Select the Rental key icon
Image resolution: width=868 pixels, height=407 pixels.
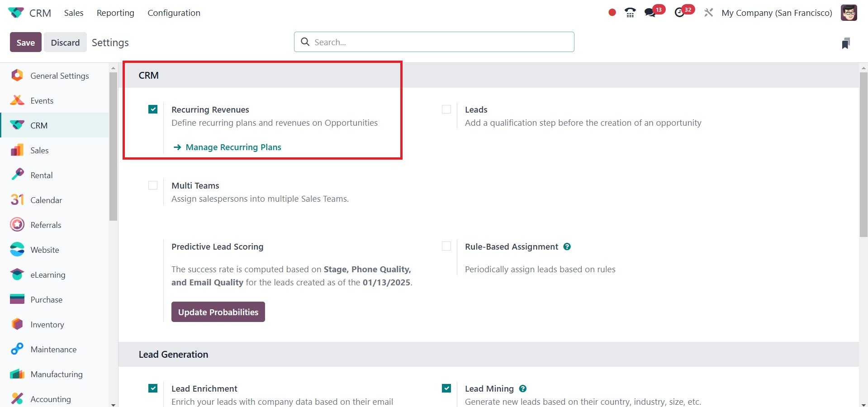click(x=17, y=175)
